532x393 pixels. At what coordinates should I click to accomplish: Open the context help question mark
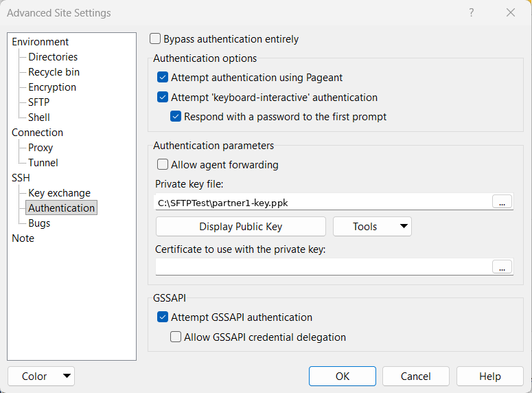(472, 13)
